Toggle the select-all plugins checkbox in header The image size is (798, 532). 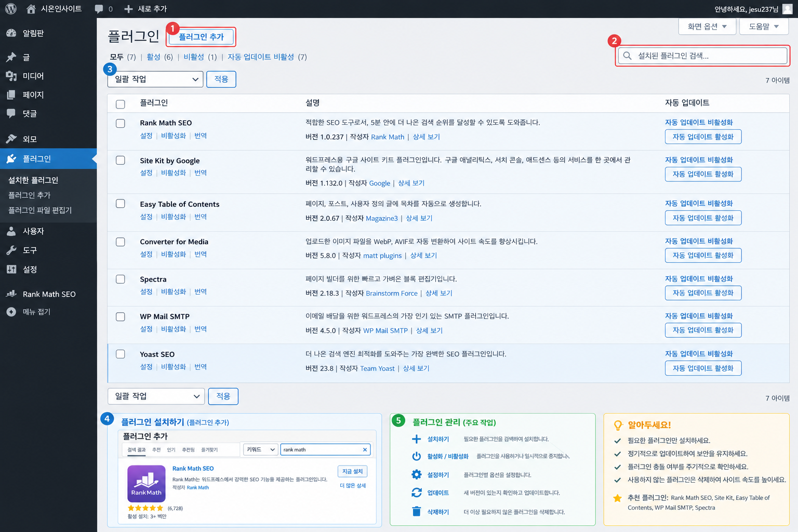point(121,104)
